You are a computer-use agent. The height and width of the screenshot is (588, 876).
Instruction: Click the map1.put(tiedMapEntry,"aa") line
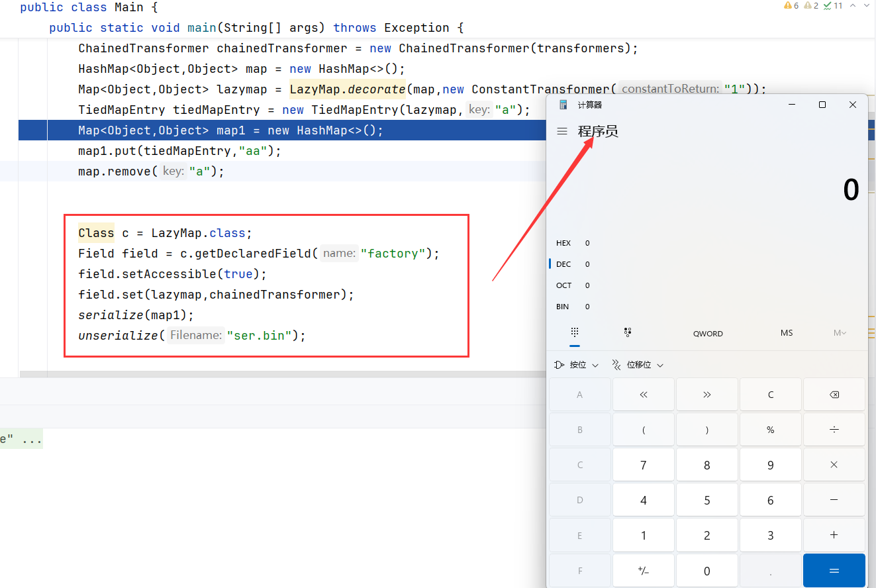click(180, 151)
